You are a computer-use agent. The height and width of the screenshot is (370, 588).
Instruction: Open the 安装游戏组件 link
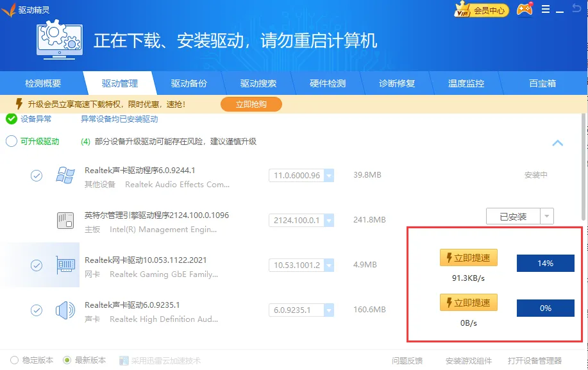tap(469, 360)
